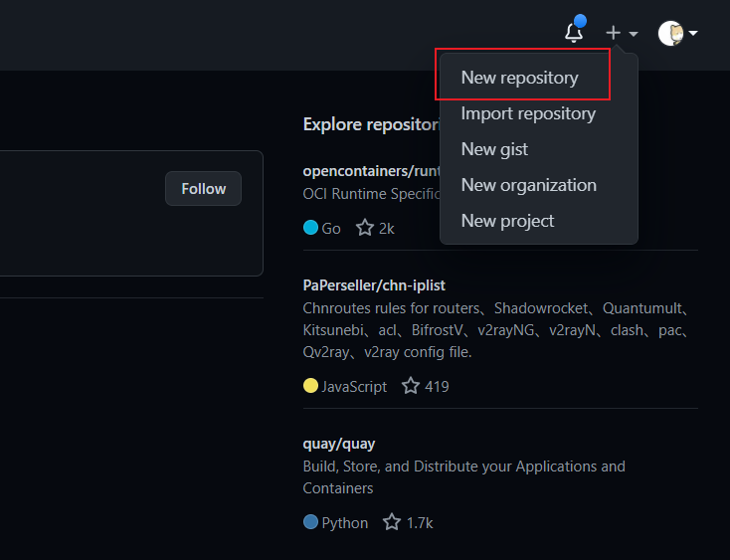Screen dimensions: 730x560
Task: Click the plus create-new icon
Action: pyautogui.click(x=614, y=33)
